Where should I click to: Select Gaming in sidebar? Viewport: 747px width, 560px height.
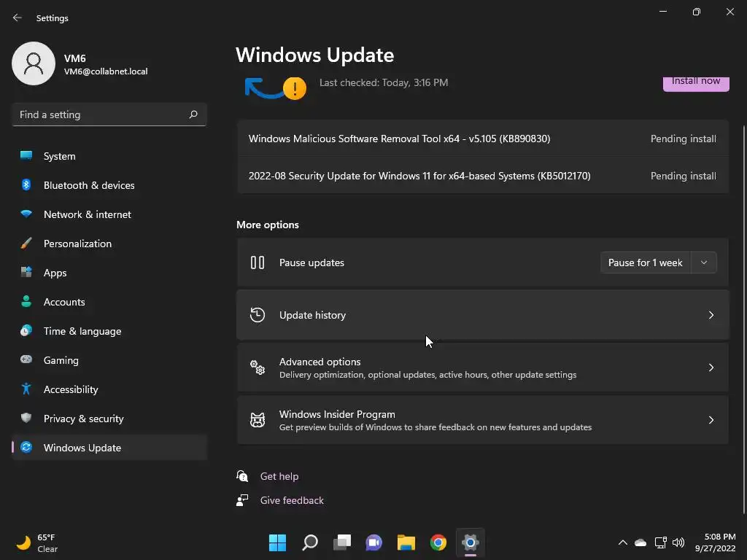coord(109,360)
